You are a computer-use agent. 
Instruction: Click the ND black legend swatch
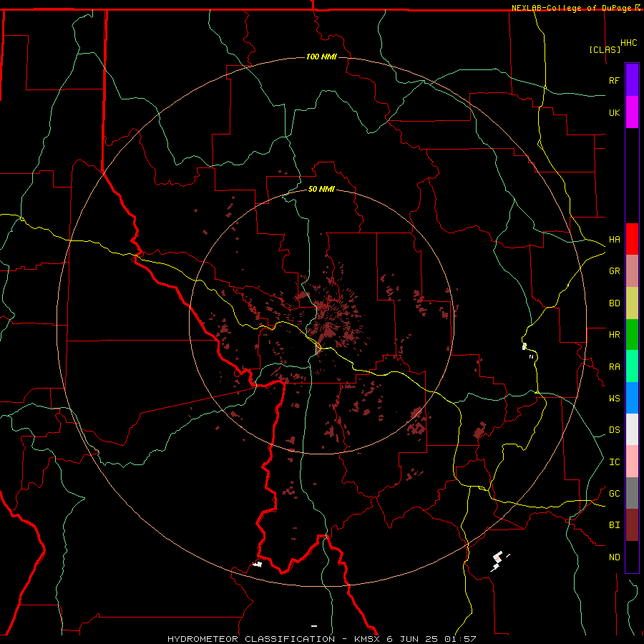632,557
